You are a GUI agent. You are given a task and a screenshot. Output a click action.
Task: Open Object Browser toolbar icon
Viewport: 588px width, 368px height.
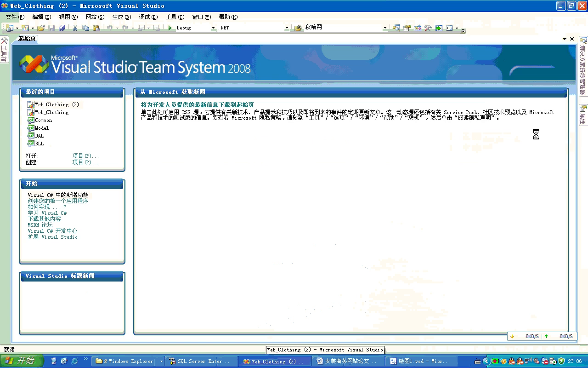click(x=417, y=28)
